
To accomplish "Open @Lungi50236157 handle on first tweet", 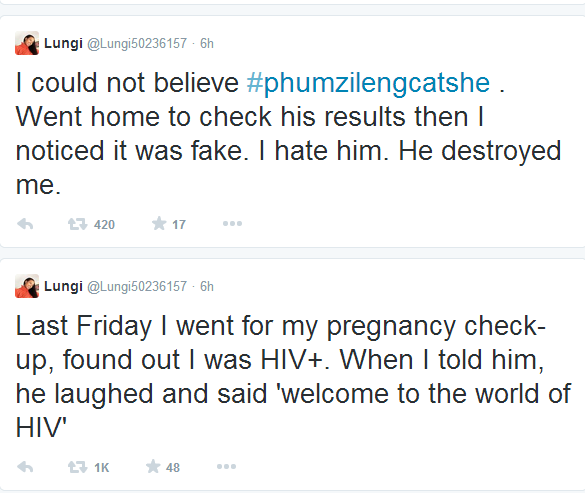I will point(137,44).
